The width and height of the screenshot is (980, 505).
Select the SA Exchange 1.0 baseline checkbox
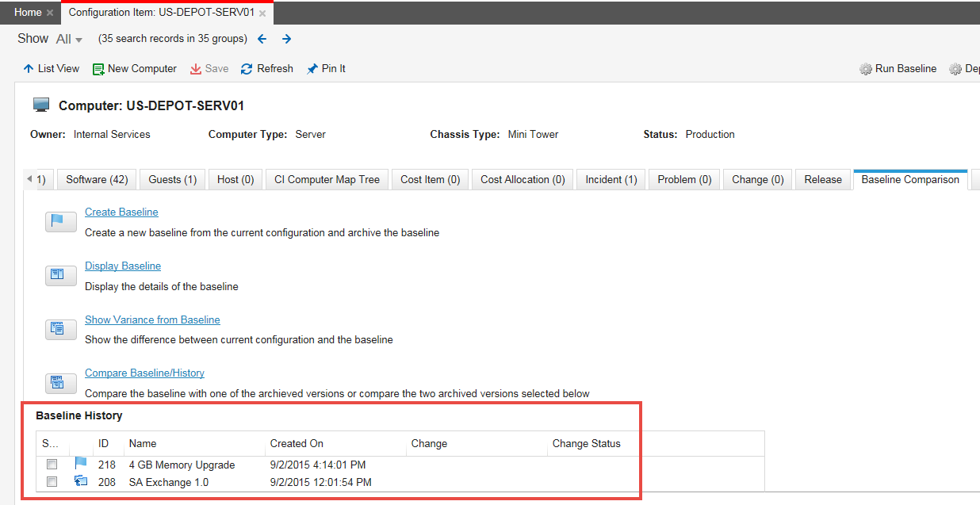point(52,482)
